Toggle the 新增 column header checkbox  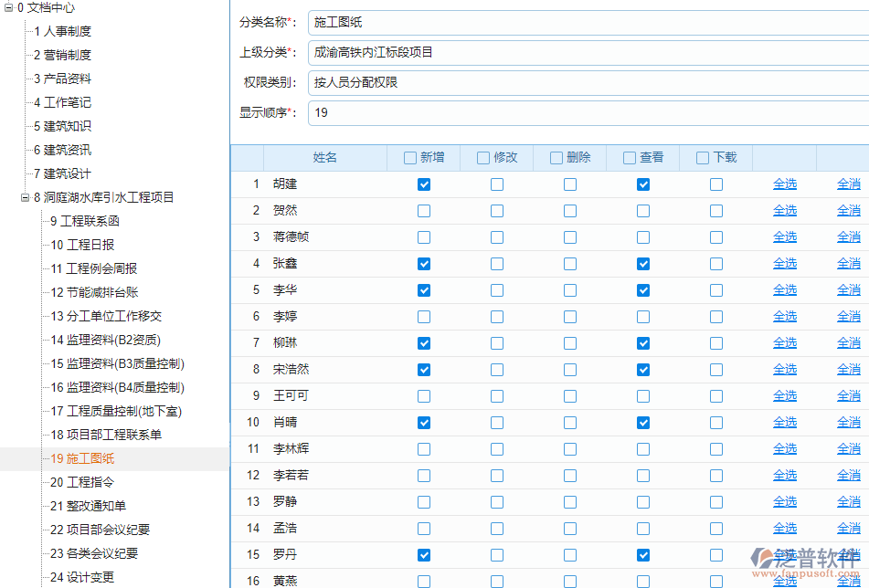tap(409, 156)
